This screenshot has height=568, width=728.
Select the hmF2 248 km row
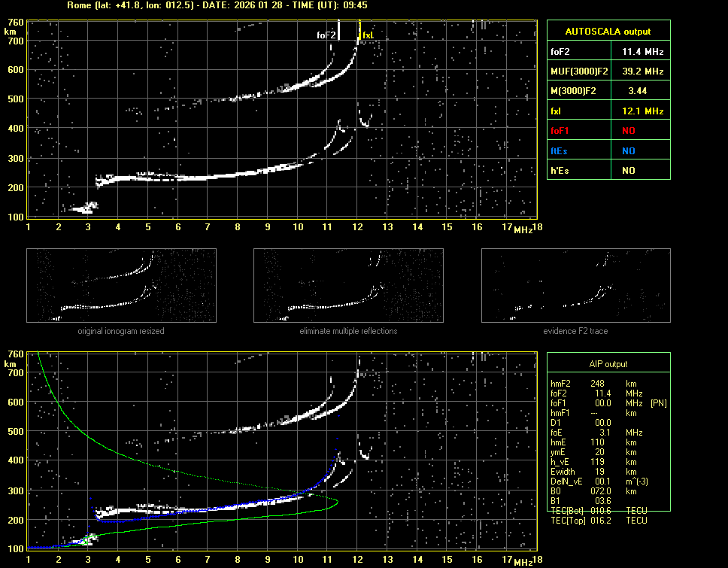tap(594, 384)
